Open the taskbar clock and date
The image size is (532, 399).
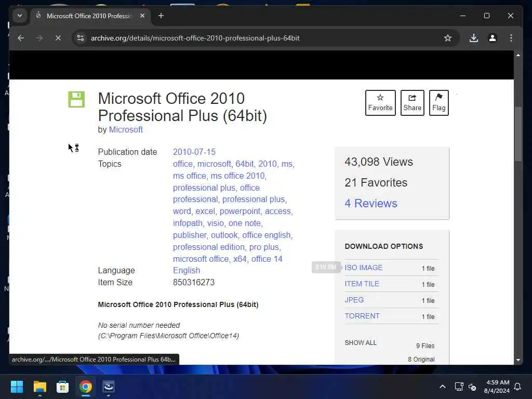[497, 387]
